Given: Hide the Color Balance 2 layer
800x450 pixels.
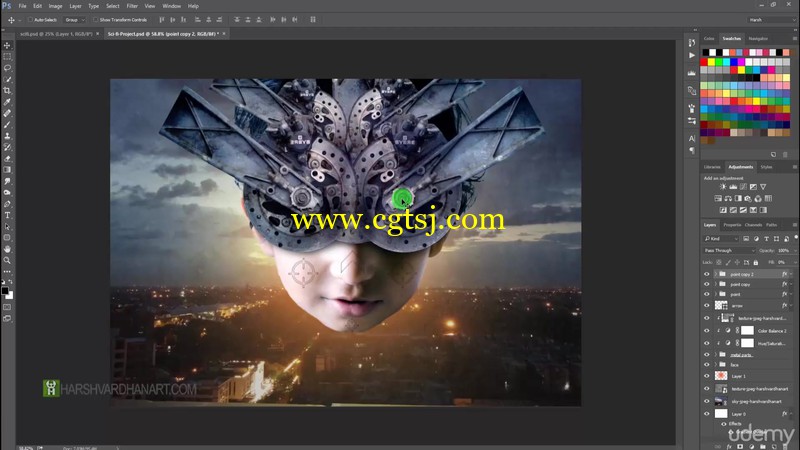Looking at the screenshot, I should pos(707,331).
